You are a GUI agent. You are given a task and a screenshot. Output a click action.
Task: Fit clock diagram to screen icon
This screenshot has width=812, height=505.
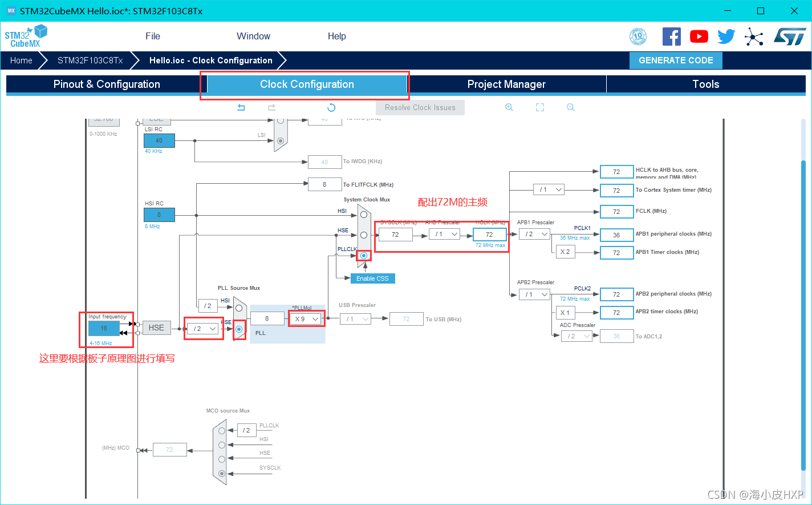(x=540, y=107)
